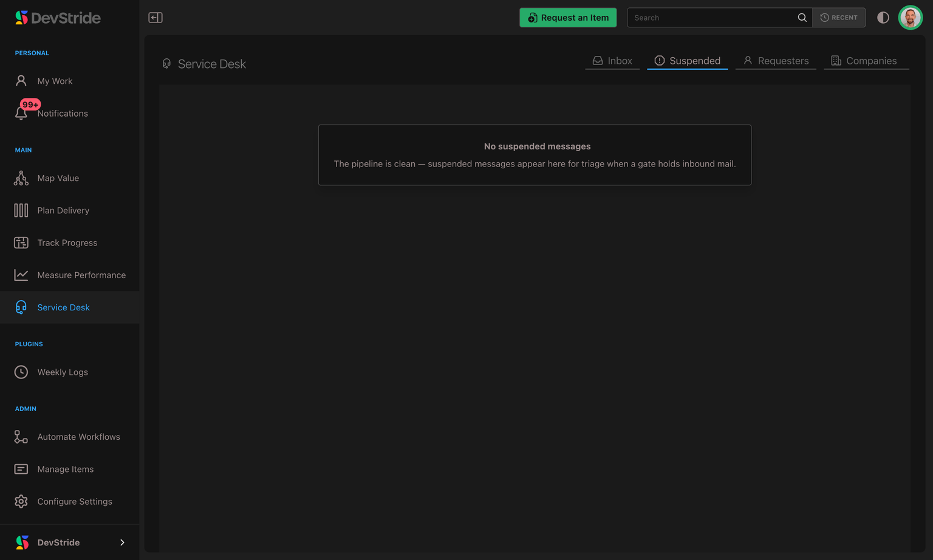Click the Weekly Logs clock icon

[21, 372]
